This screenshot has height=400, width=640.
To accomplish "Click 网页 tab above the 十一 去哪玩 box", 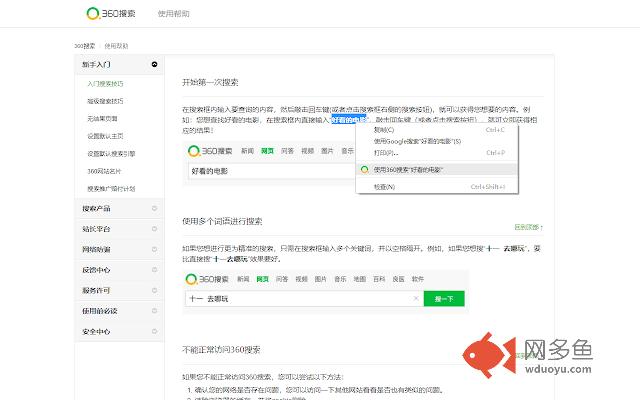I will point(262,279).
